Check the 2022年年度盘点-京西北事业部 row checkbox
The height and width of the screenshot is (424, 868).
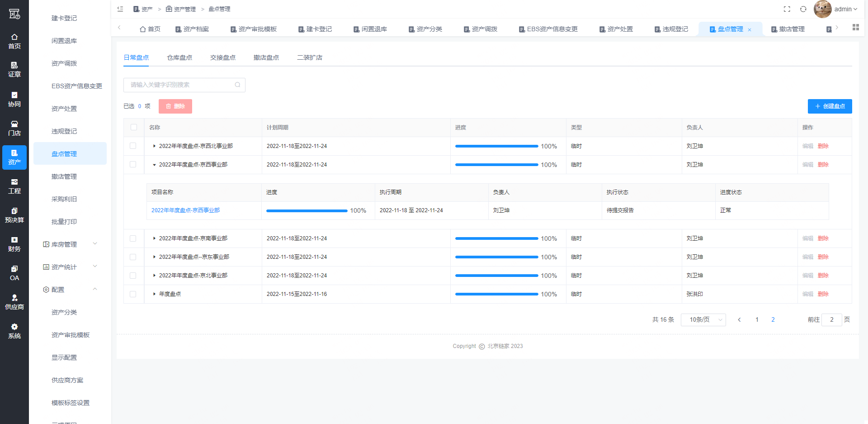pos(133,146)
